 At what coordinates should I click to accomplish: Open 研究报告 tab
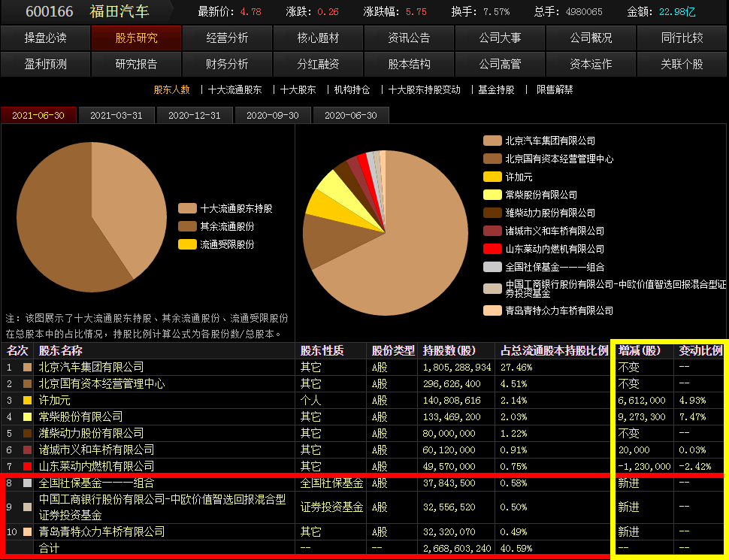(x=136, y=64)
